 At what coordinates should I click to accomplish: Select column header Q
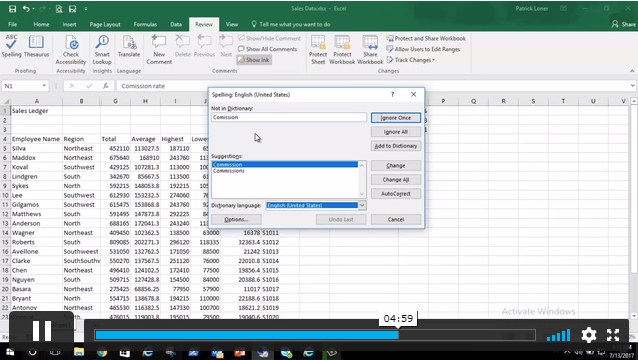(473, 101)
